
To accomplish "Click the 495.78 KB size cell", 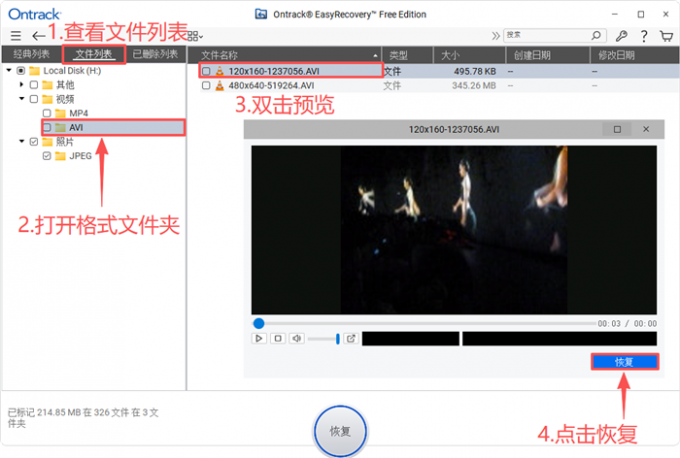I will (475, 71).
